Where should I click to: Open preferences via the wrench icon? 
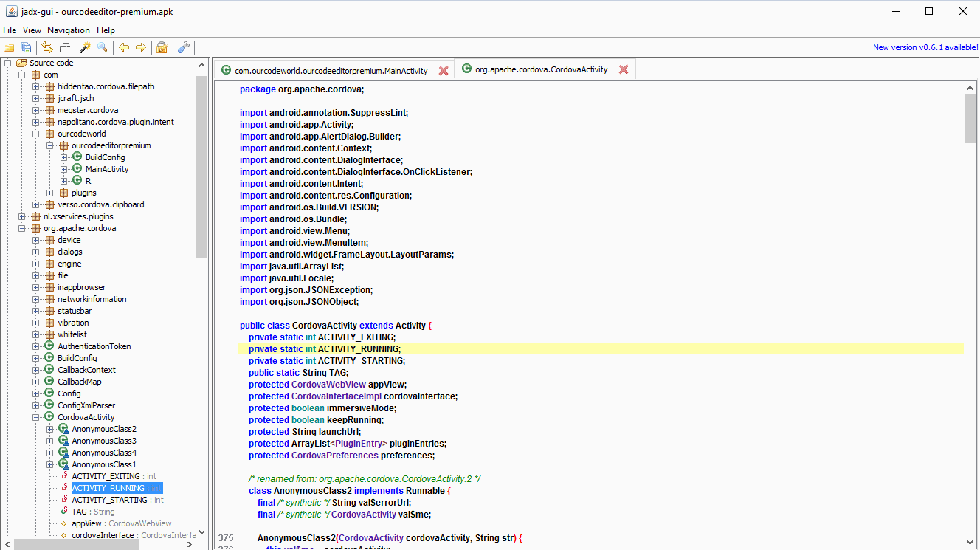point(183,46)
